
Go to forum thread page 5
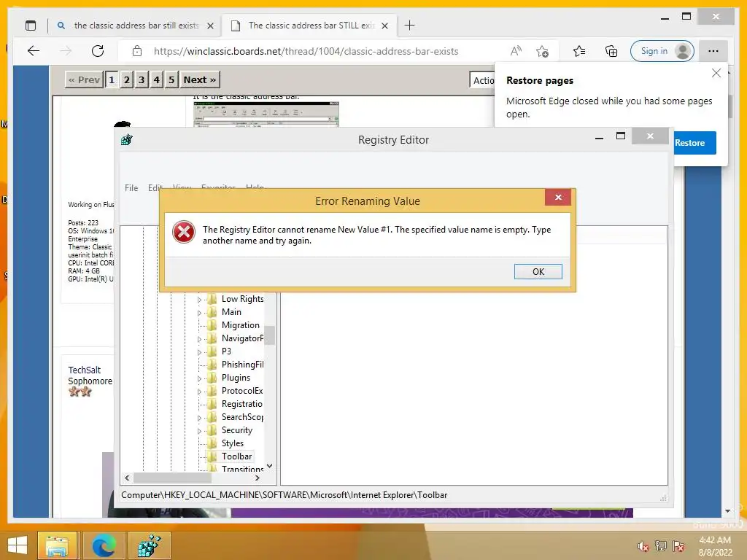coord(171,79)
